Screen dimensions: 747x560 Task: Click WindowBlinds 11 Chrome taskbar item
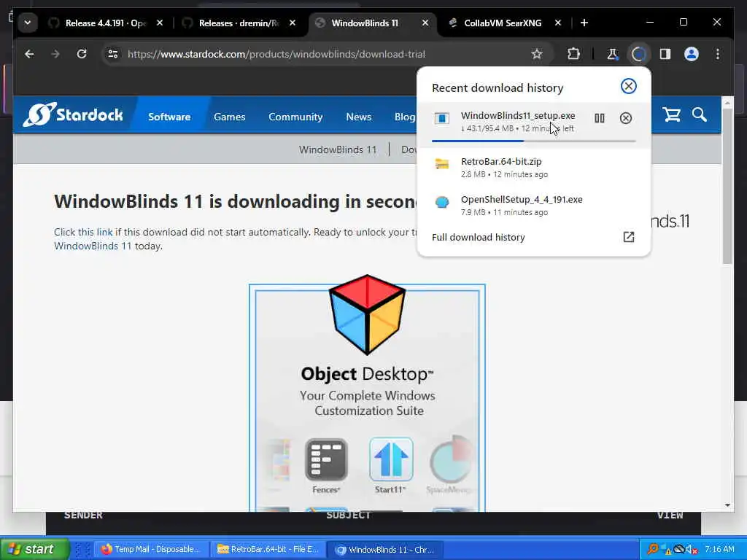tap(385, 549)
